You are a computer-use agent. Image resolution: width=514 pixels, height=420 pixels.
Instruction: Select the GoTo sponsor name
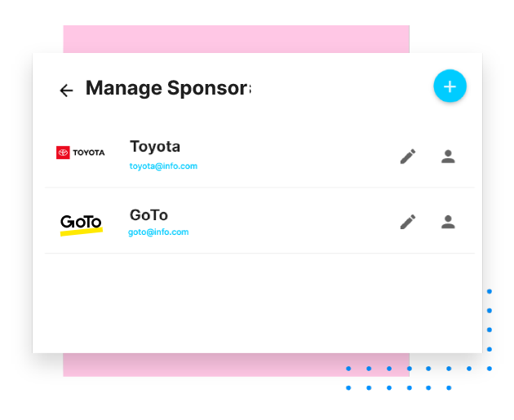point(148,215)
